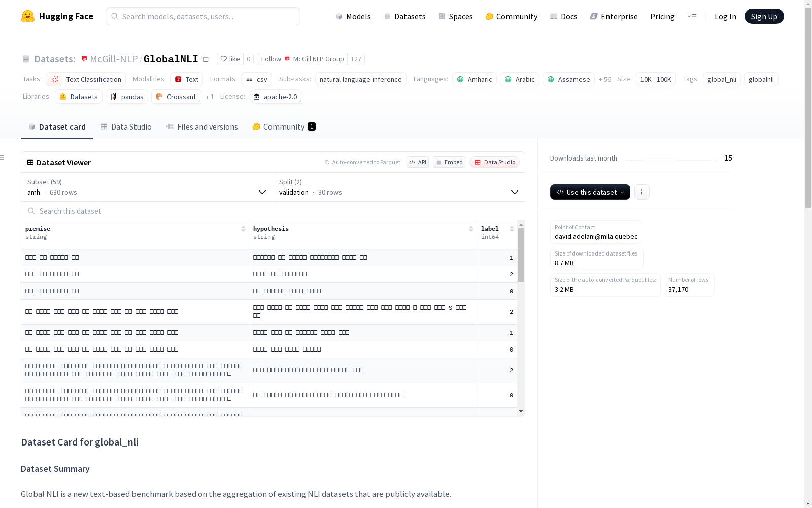Select the Amharic language tag
This screenshot has height=508, width=812.
475,79
